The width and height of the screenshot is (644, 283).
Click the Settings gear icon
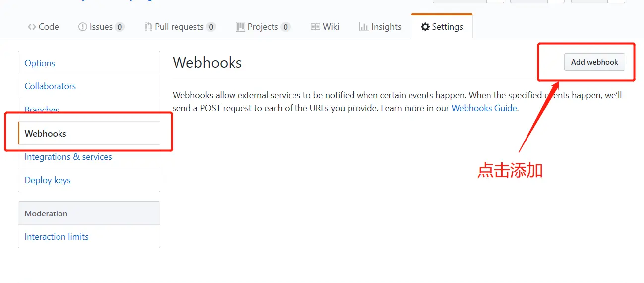click(x=425, y=27)
